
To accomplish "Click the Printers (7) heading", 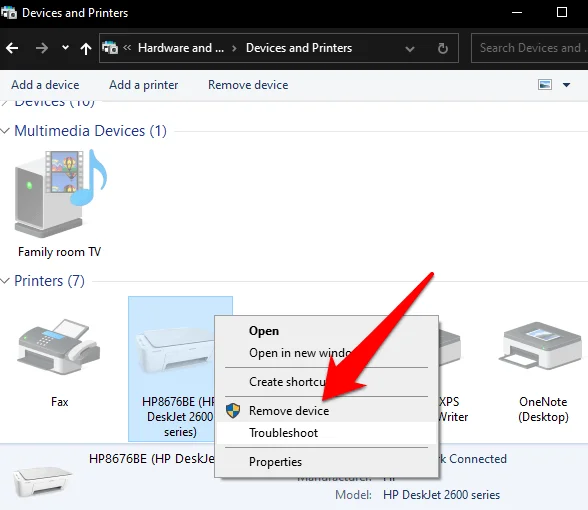I will click(x=50, y=281).
